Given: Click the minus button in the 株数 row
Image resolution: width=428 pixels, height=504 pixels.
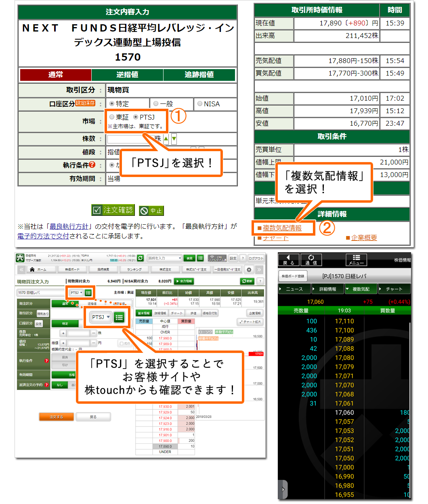Looking at the screenshot, I should (x=93, y=333).
